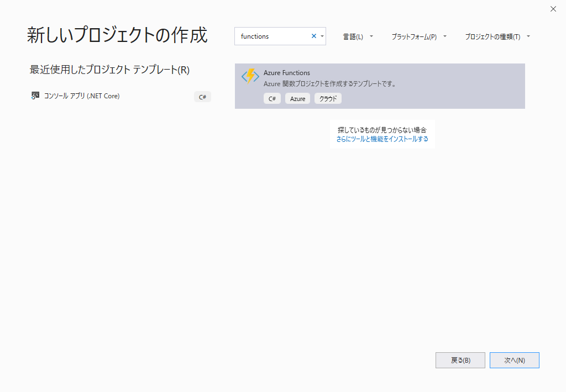Viewport: 566px width, 392px height.
Task: Click the Azure tag on the template
Action: 297,98
